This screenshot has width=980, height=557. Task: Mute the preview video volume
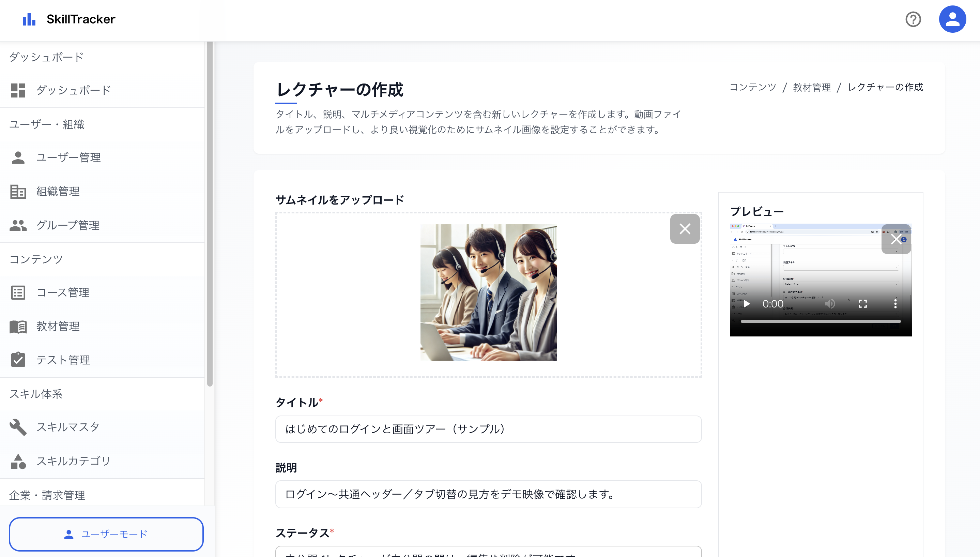pos(829,304)
